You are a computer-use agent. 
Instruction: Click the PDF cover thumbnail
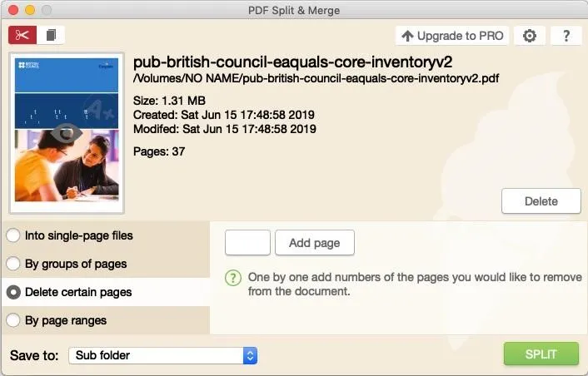coord(67,133)
